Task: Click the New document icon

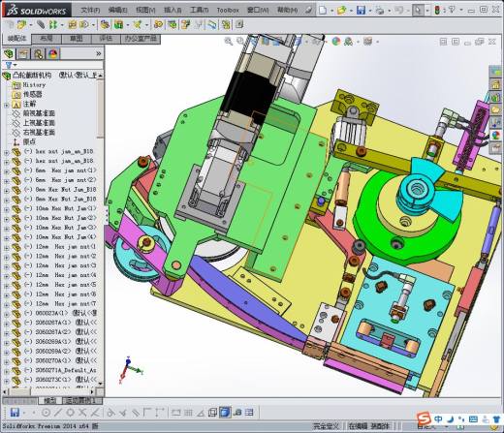Action: pos(323,11)
